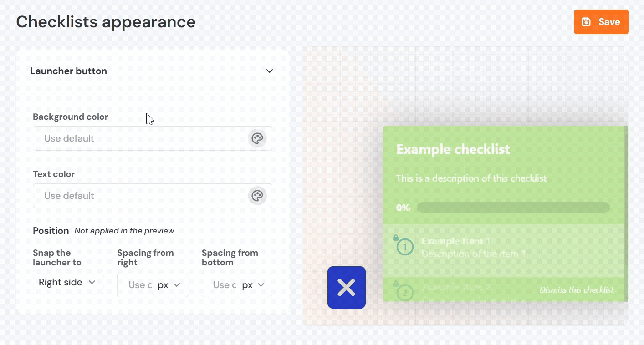Viewport: 644px width, 345px height.
Task: Click the Spacing from right value field
Action: click(x=137, y=285)
